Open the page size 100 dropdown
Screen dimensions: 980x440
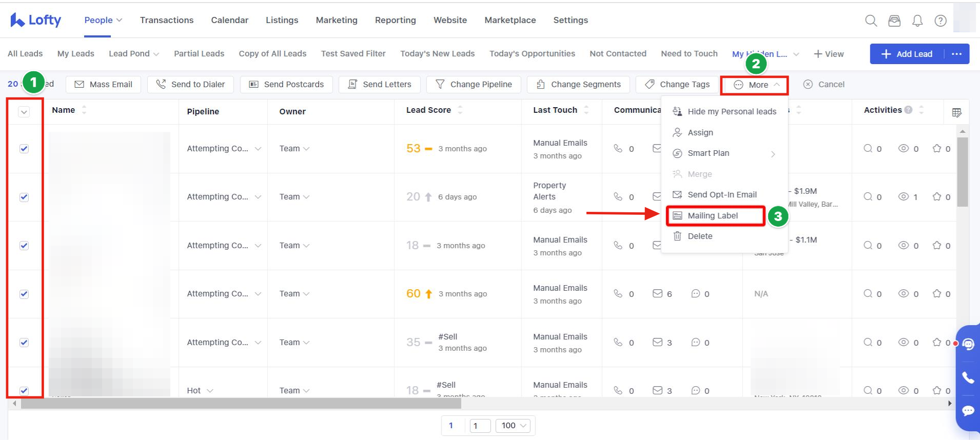click(x=515, y=426)
